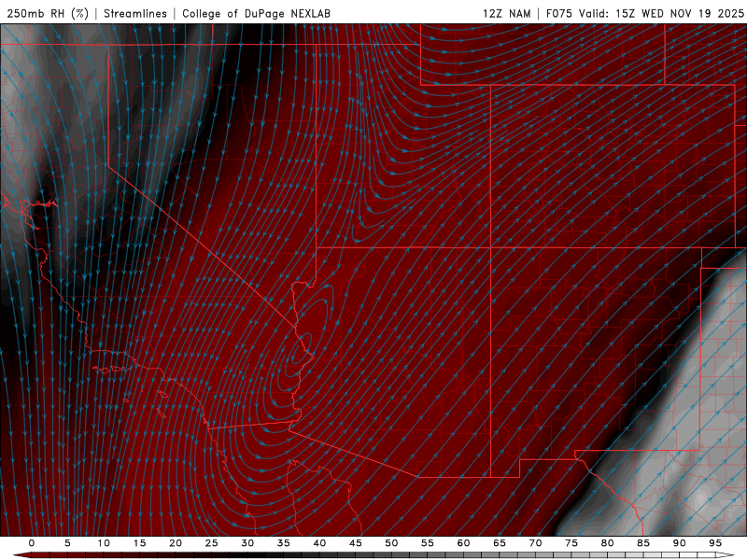Click the "12Z NAM" model run label
Screen dimensions: 747x560
tap(507, 13)
